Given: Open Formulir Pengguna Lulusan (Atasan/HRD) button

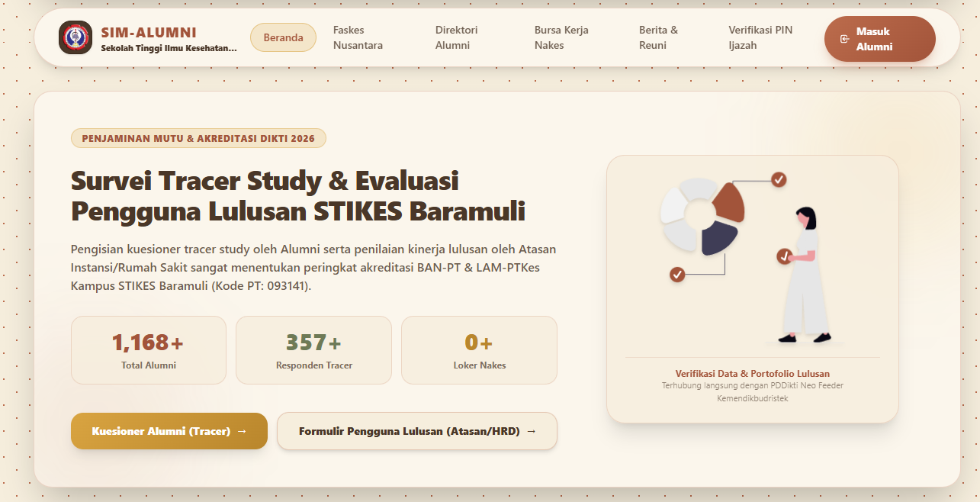Looking at the screenshot, I should coord(417,431).
